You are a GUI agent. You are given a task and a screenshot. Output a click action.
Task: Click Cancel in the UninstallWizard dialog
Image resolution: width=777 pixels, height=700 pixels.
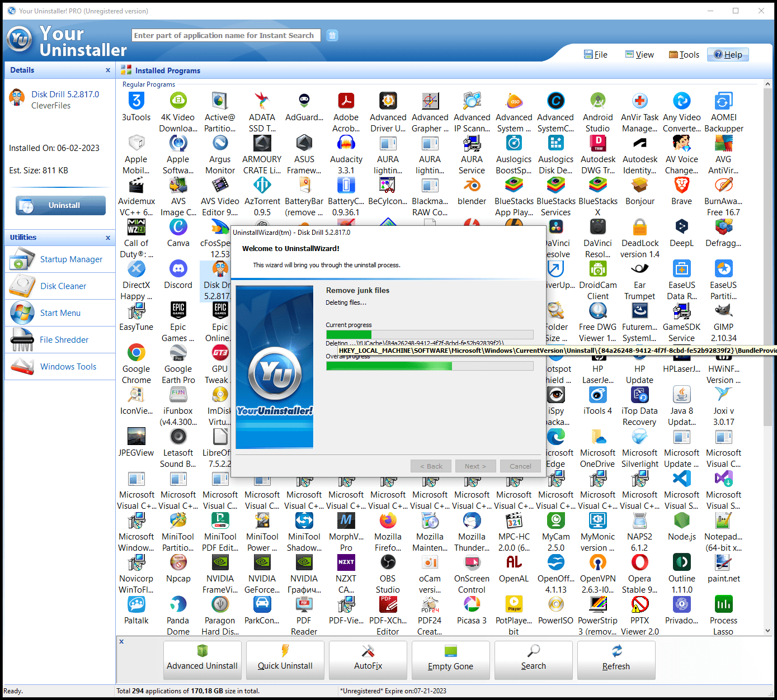tap(520, 466)
